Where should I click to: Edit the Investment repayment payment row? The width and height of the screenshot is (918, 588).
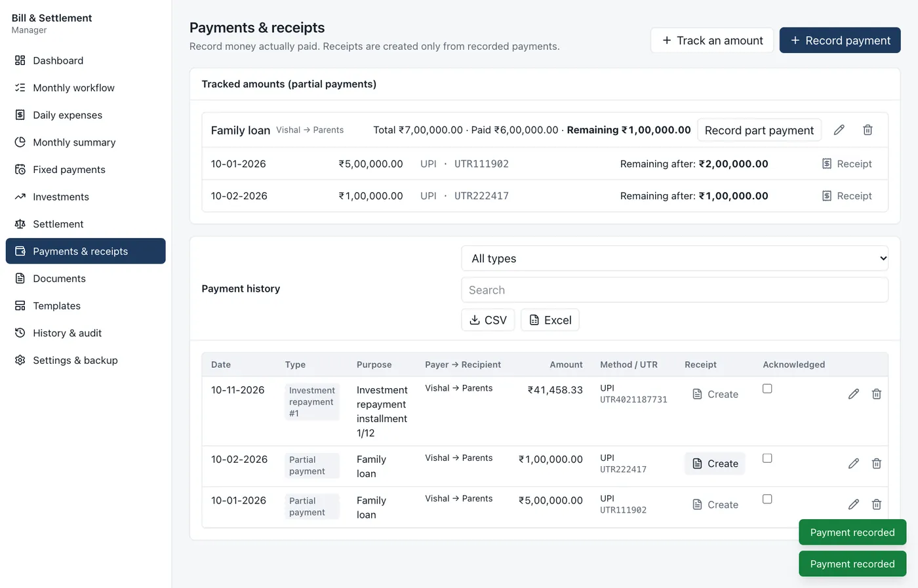click(853, 394)
